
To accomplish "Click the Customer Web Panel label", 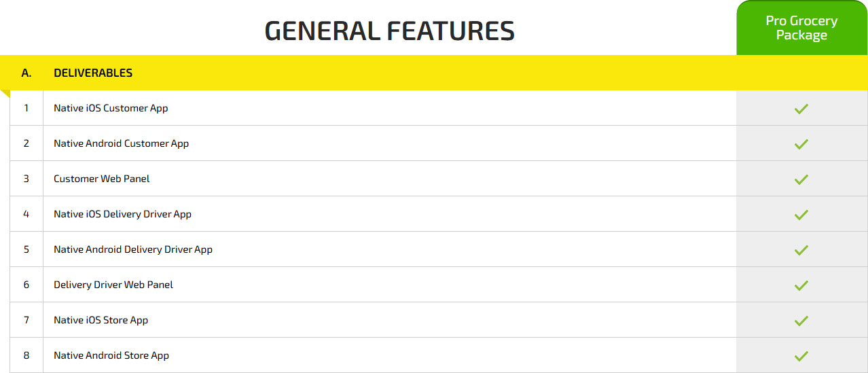I will pyautogui.click(x=102, y=179).
